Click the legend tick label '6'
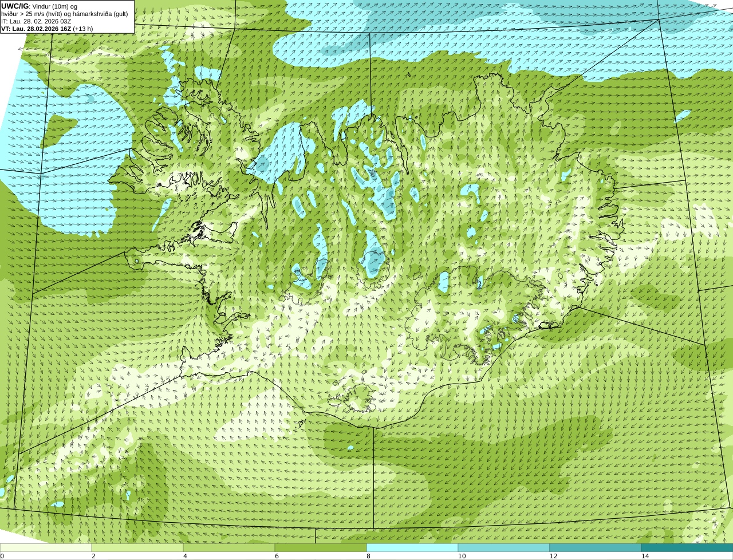Viewport: 733px width, 560px height. (277, 556)
